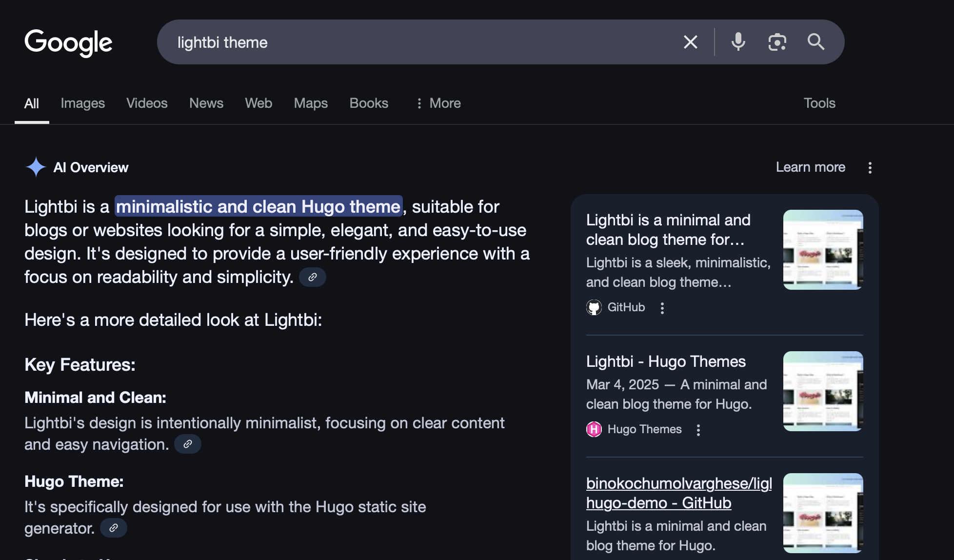This screenshot has height=560, width=954.
Task: Open binokochumolvarghese hugo-demo GitHub link
Action: click(x=679, y=493)
